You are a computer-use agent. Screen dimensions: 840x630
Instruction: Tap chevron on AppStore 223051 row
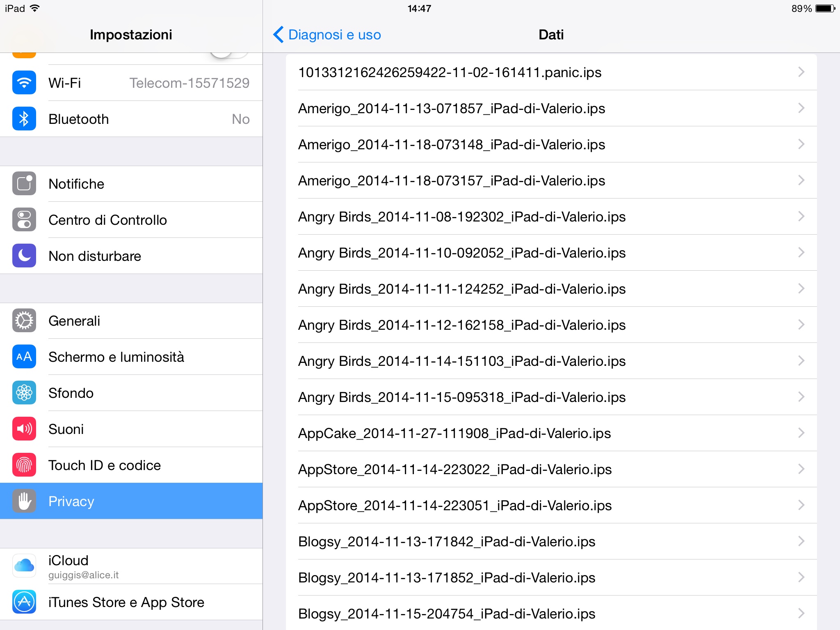pos(801,505)
